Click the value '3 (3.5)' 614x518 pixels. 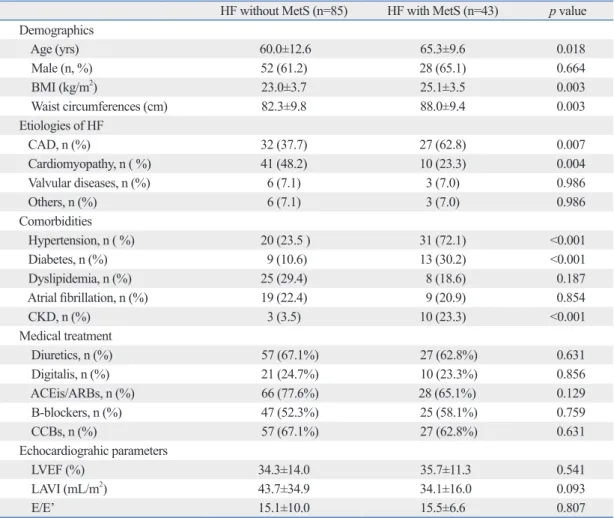pyautogui.click(x=284, y=317)
